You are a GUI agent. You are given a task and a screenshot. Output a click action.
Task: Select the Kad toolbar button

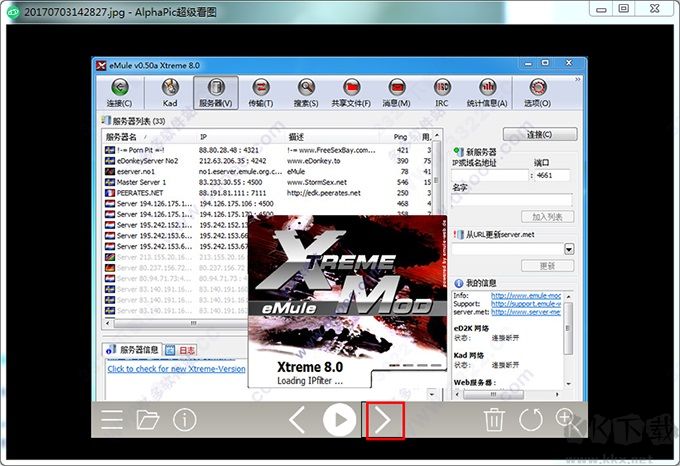tap(170, 93)
